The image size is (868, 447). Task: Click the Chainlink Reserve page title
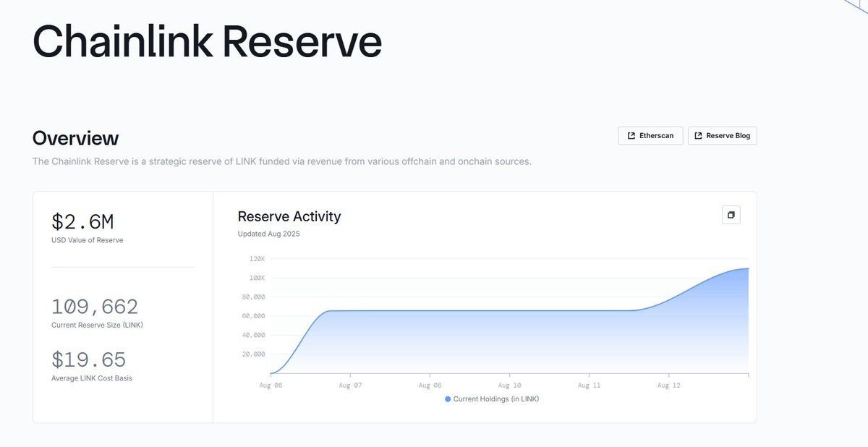(x=207, y=41)
